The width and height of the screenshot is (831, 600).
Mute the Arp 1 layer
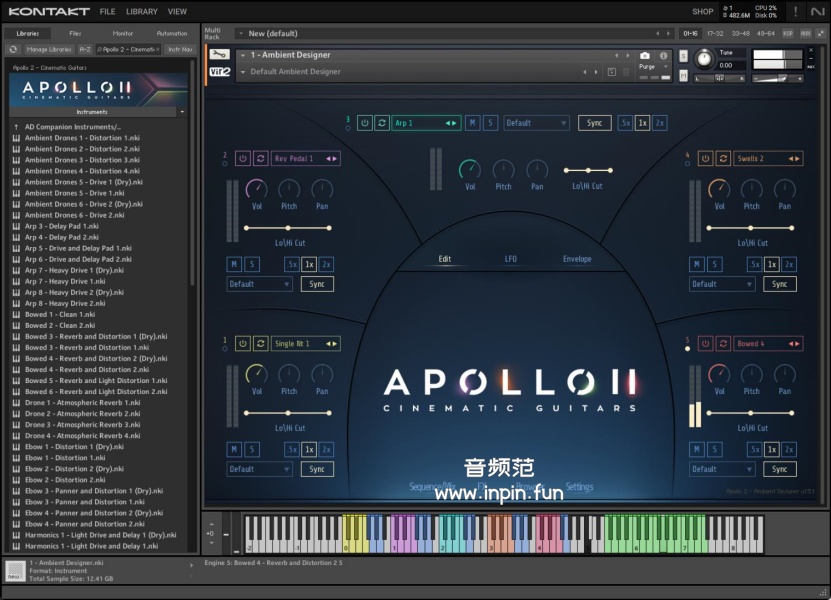pyautogui.click(x=472, y=123)
